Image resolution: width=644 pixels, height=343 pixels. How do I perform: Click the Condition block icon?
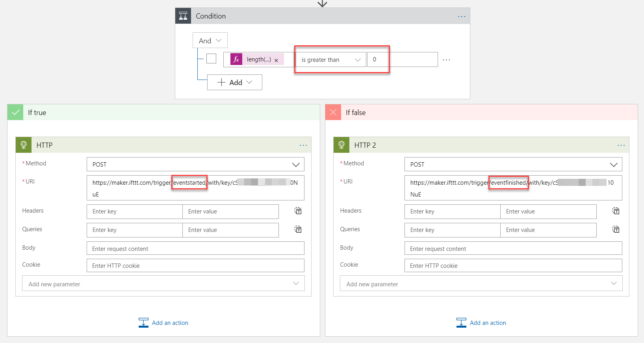pyautogui.click(x=183, y=16)
